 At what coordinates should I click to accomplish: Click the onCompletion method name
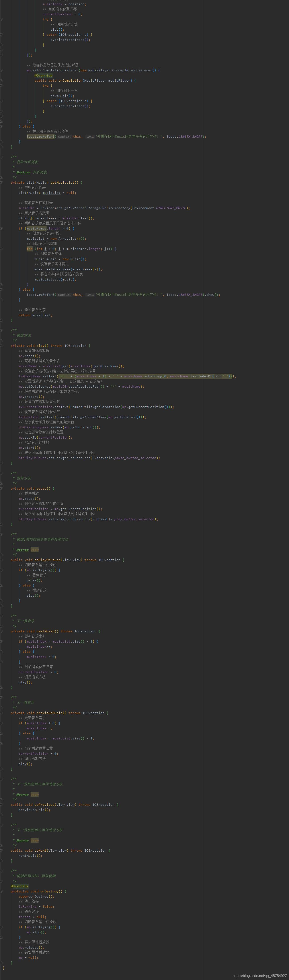70,81
